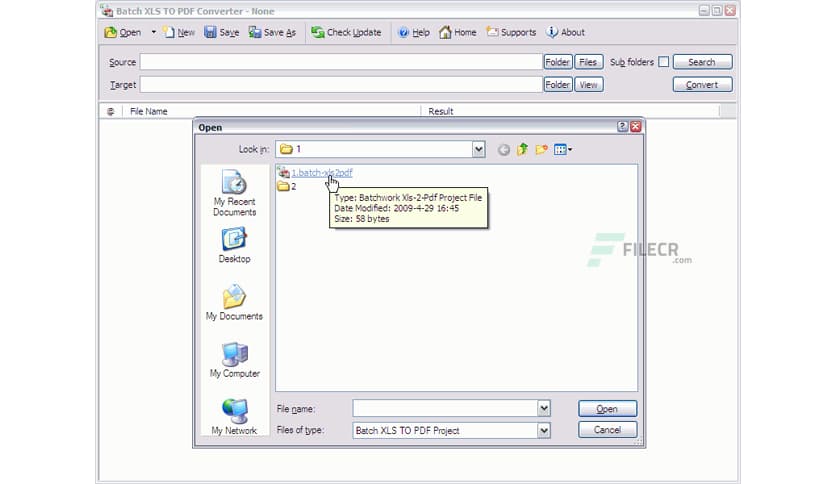Expand the Look in folder dropdown
The width and height of the screenshot is (836, 484).
tap(478, 149)
